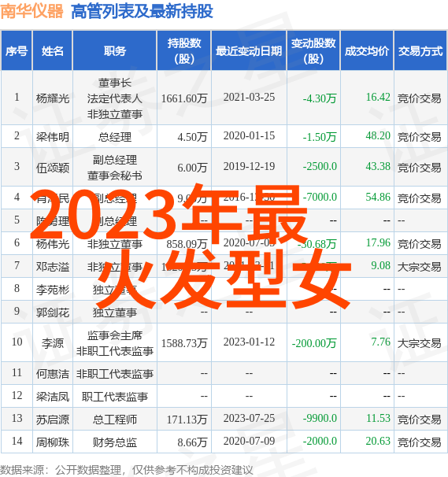Select the change value -7000.0
The height and width of the screenshot is (477, 448).
(x=320, y=197)
